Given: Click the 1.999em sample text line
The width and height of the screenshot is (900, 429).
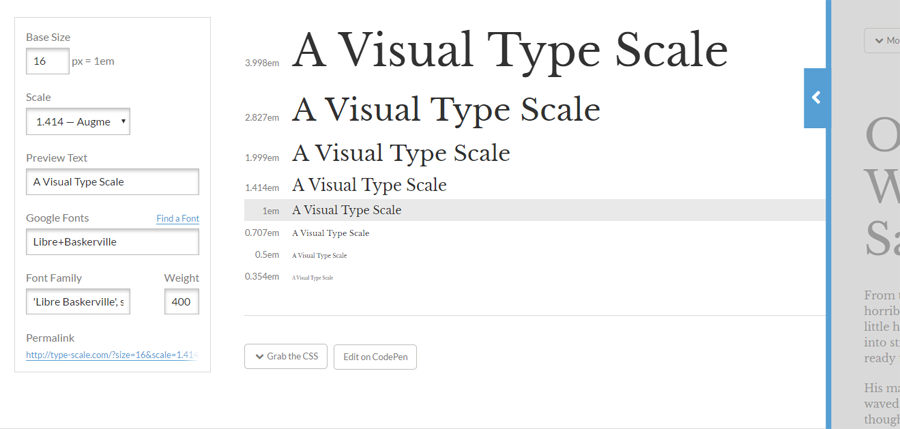Looking at the screenshot, I should [400, 154].
